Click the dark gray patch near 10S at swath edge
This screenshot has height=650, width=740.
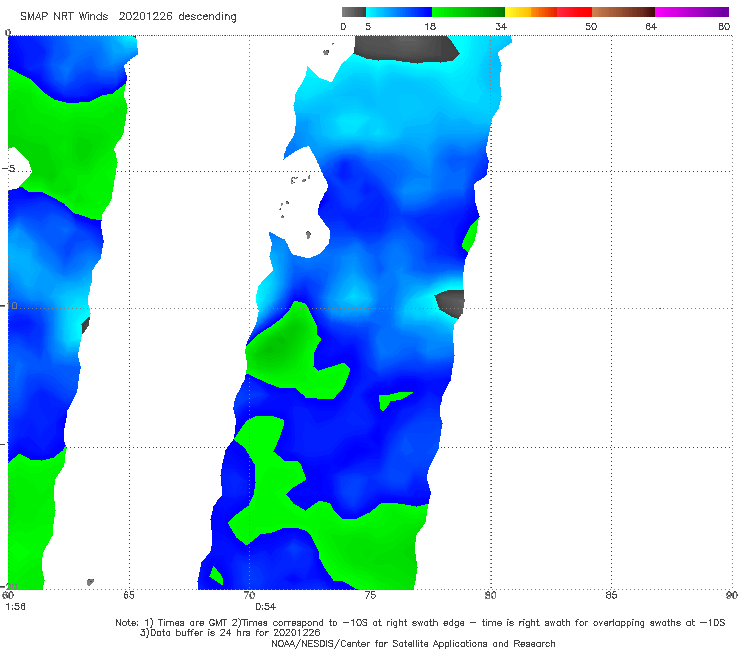pos(450,304)
